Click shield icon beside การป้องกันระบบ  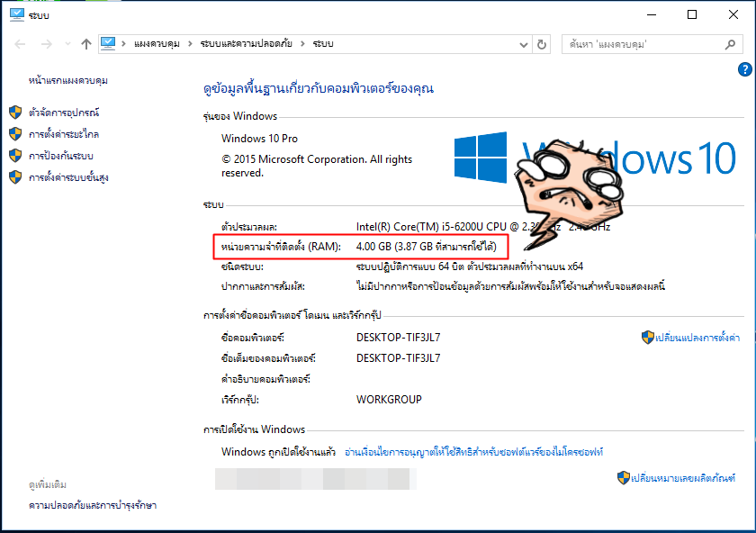pyautogui.click(x=15, y=156)
